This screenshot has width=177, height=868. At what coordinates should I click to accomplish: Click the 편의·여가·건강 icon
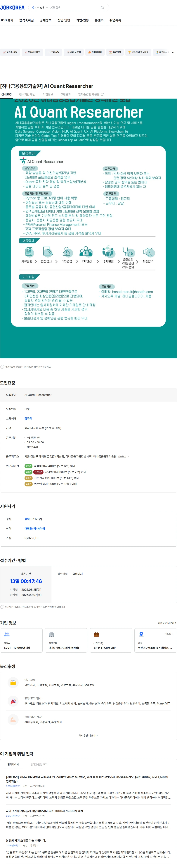coord(13,720)
